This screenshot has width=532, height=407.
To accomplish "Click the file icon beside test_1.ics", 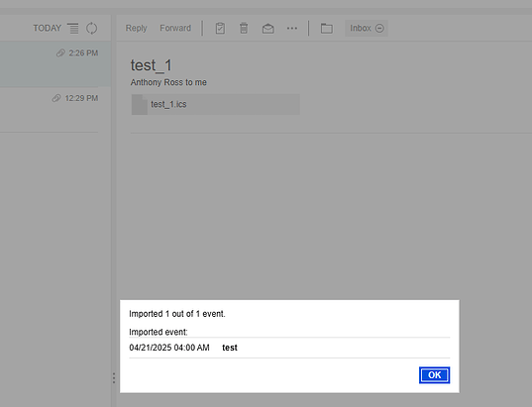I will pyautogui.click(x=140, y=104).
